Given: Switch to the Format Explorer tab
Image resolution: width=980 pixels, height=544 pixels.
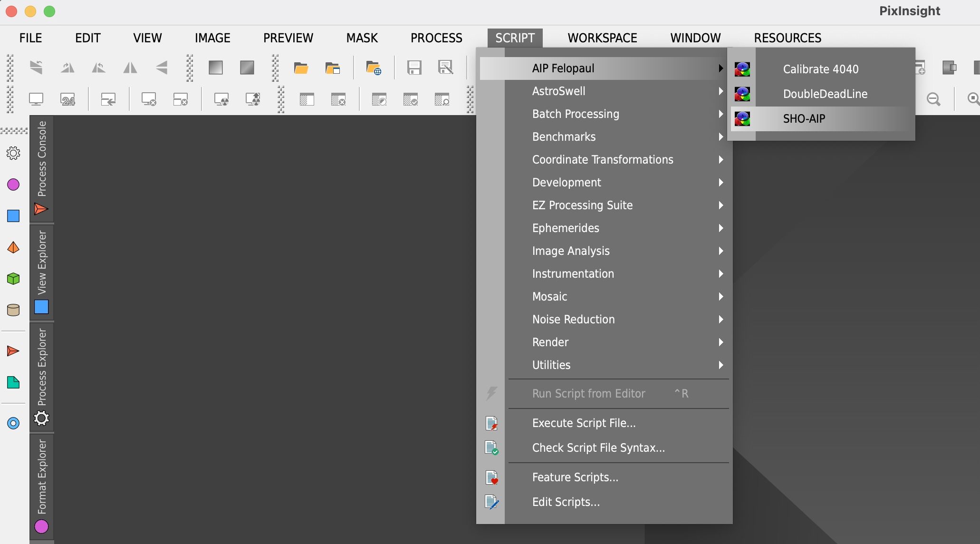Looking at the screenshot, I should [x=42, y=486].
